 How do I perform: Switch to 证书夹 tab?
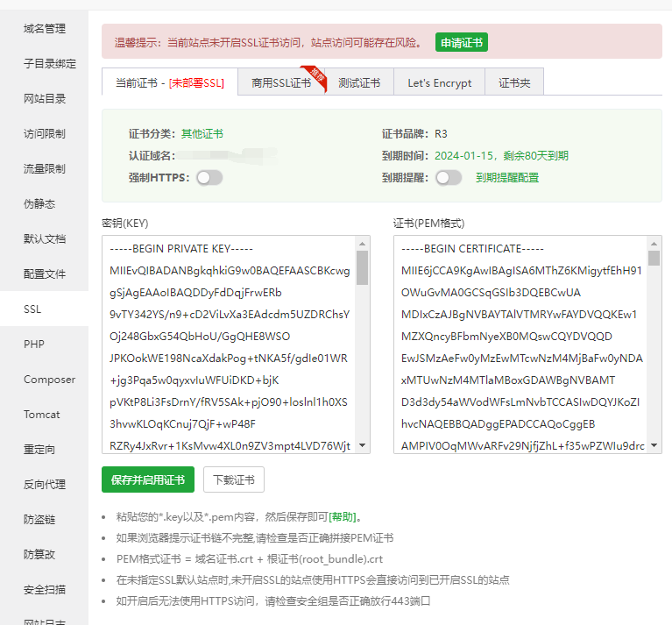(514, 82)
